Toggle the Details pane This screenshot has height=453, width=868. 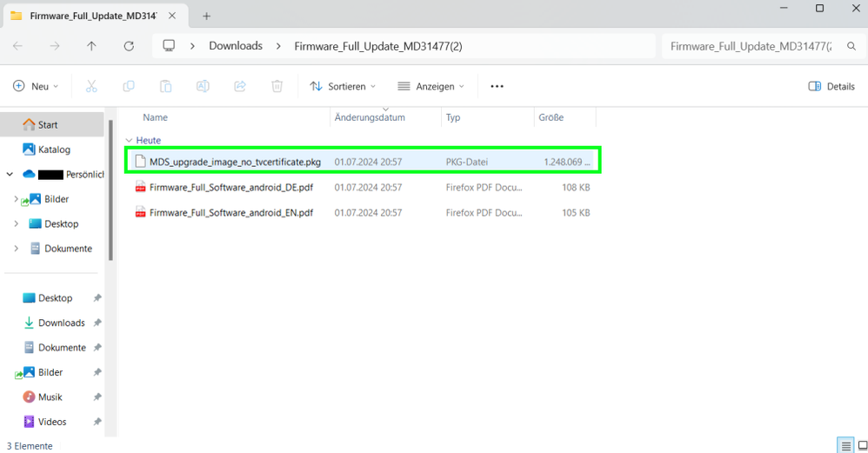point(831,86)
